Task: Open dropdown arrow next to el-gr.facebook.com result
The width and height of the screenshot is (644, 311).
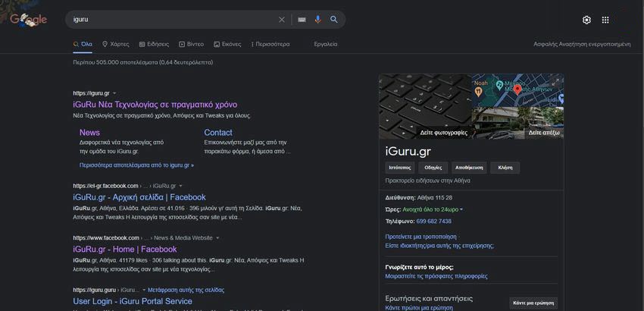Action: coord(180,186)
